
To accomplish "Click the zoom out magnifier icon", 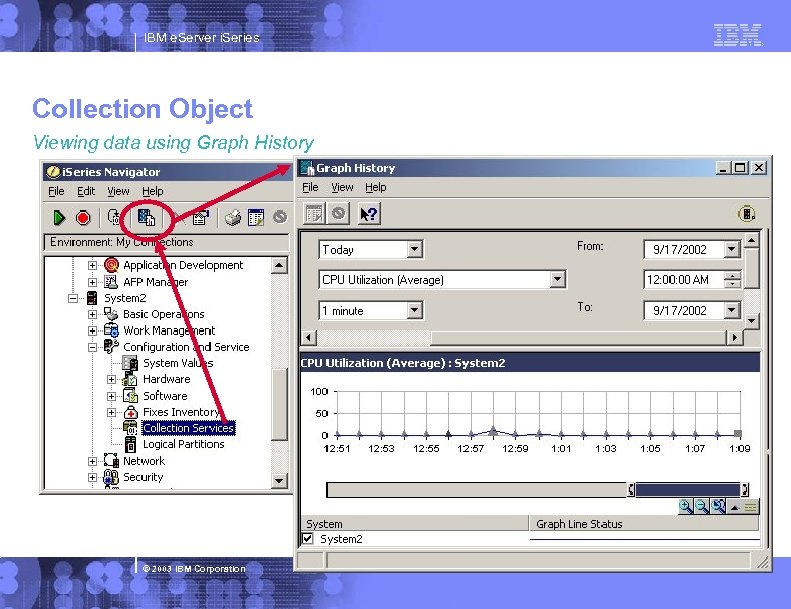I will click(x=702, y=506).
